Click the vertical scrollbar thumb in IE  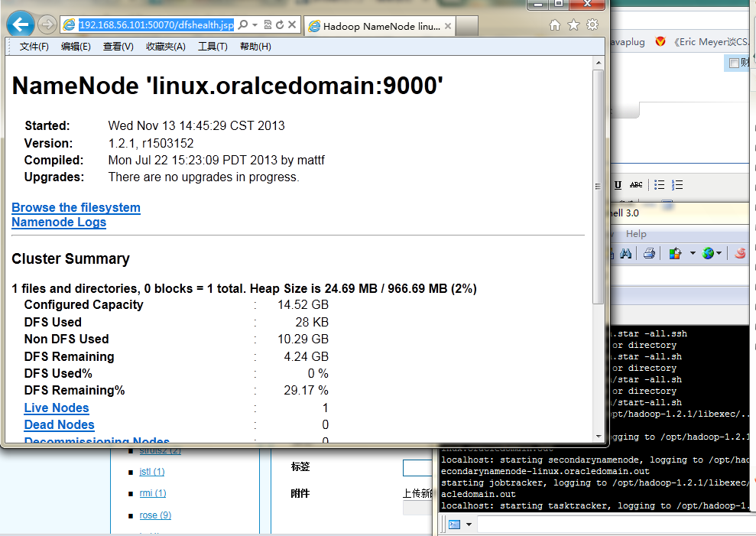pos(599,187)
